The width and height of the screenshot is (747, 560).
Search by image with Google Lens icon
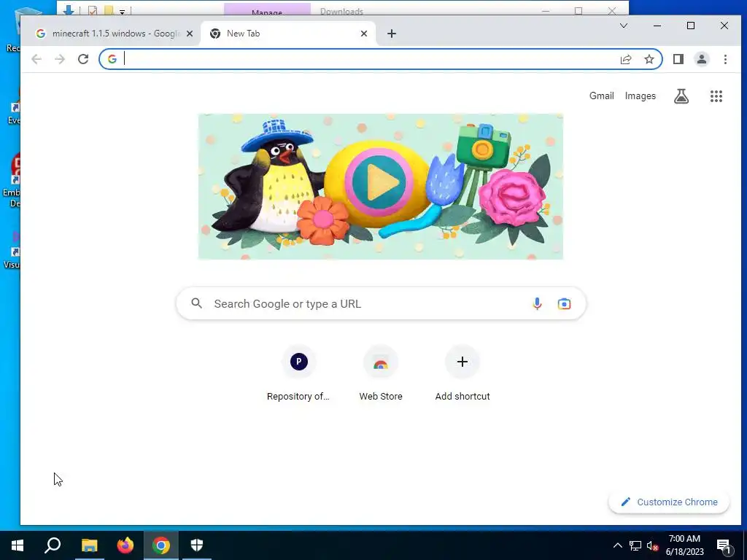[x=564, y=303]
